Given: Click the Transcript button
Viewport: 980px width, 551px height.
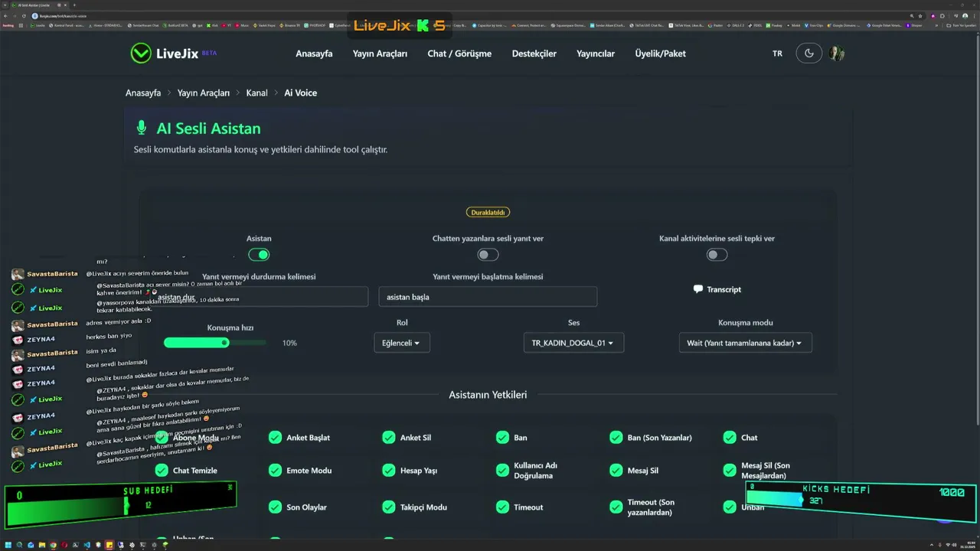Looking at the screenshot, I should tap(717, 289).
